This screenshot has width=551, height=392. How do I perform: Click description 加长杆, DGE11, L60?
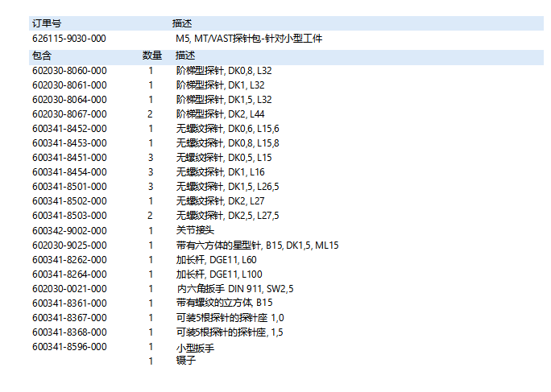click(x=216, y=259)
